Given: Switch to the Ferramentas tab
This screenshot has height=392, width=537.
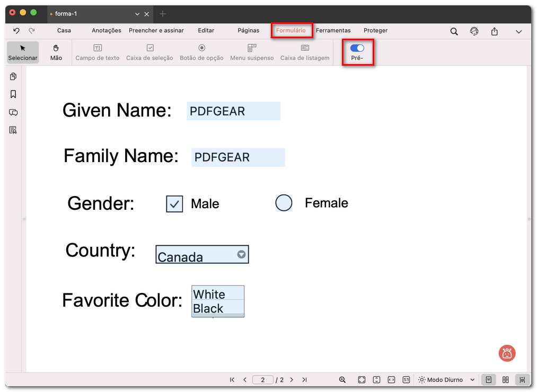Looking at the screenshot, I should tap(333, 30).
